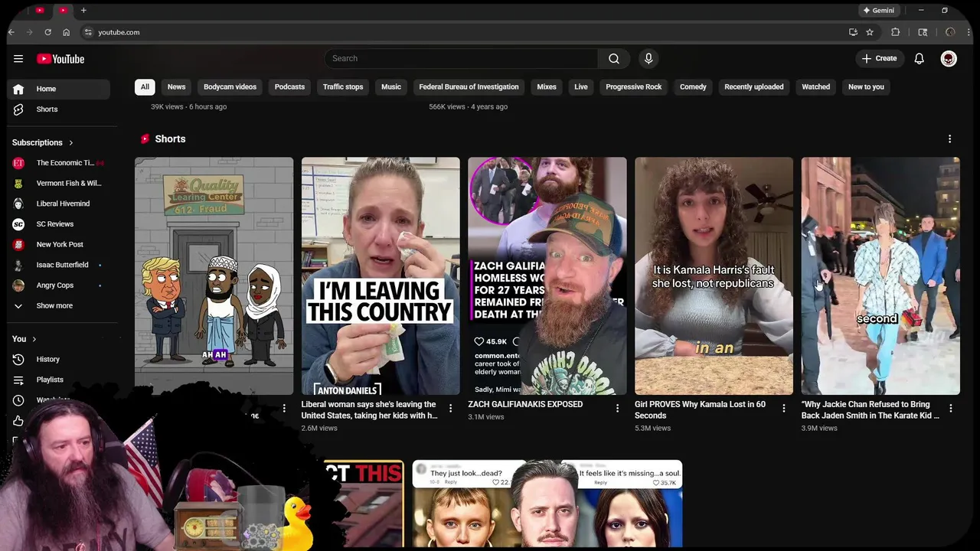
Task: Click the Create button
Action: [x=879, y=59]
